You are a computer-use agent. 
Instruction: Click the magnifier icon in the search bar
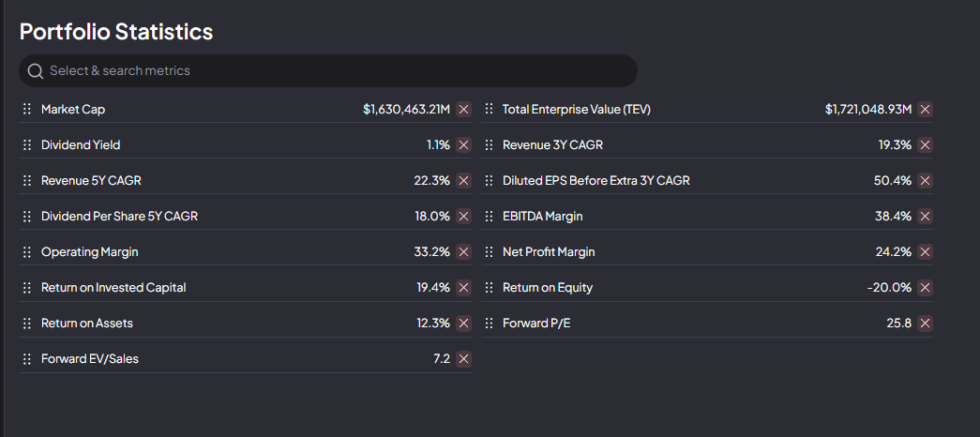click(36, 71)
